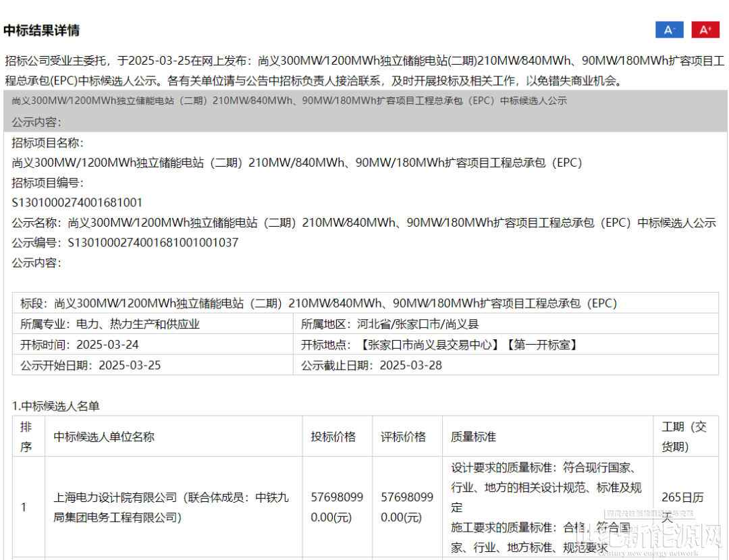Click the 所属地区 河北省/张家口市/尚义县 cell

click(x=506, y=324)
